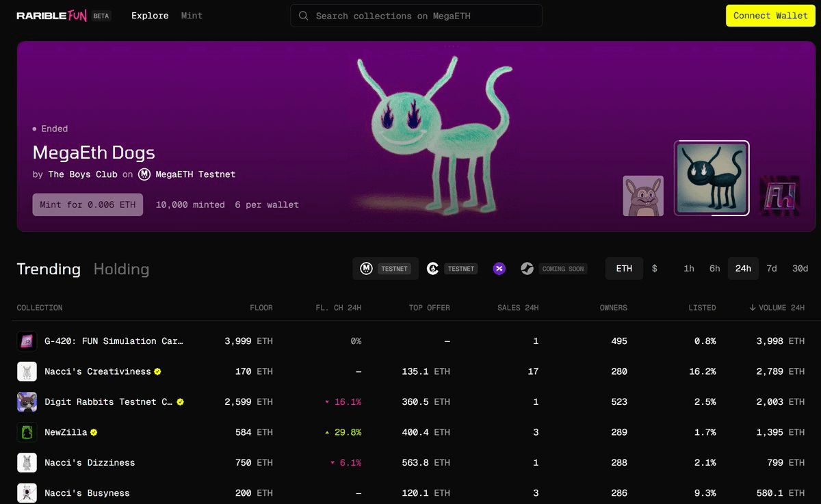Click Digit Rabbits Testnet collection name
Viewport: 821px width, 504px height.
109,402
